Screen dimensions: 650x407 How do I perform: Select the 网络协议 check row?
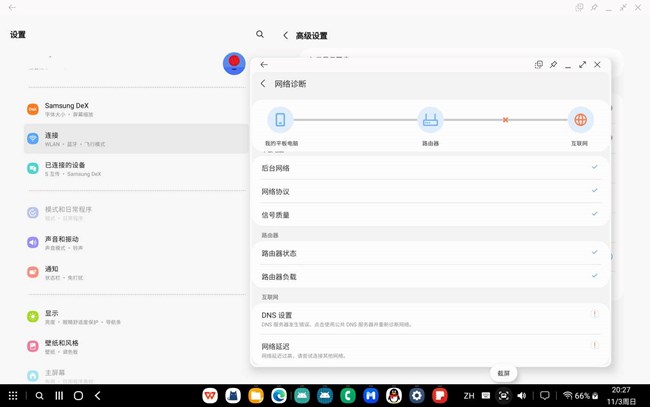coord(429,191)
